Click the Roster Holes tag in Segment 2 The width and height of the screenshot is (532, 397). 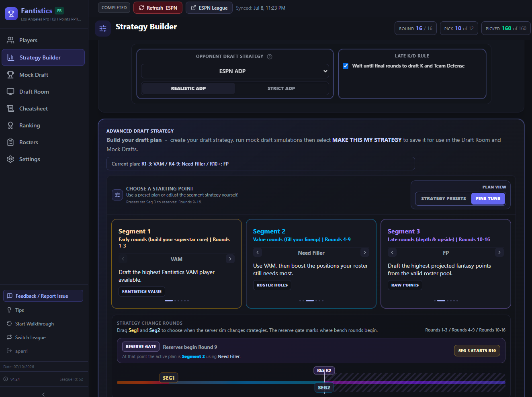pyautogui.click(x=272, y=285)
